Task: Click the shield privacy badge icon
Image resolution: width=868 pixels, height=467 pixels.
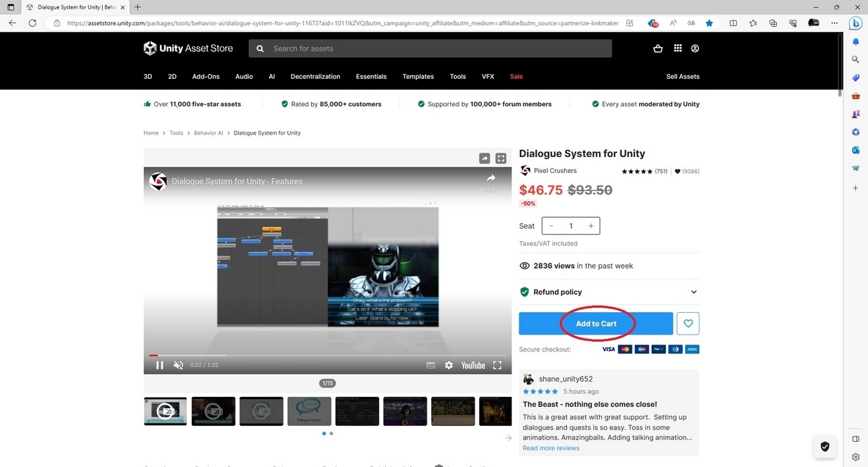Action: coord(825,446)
